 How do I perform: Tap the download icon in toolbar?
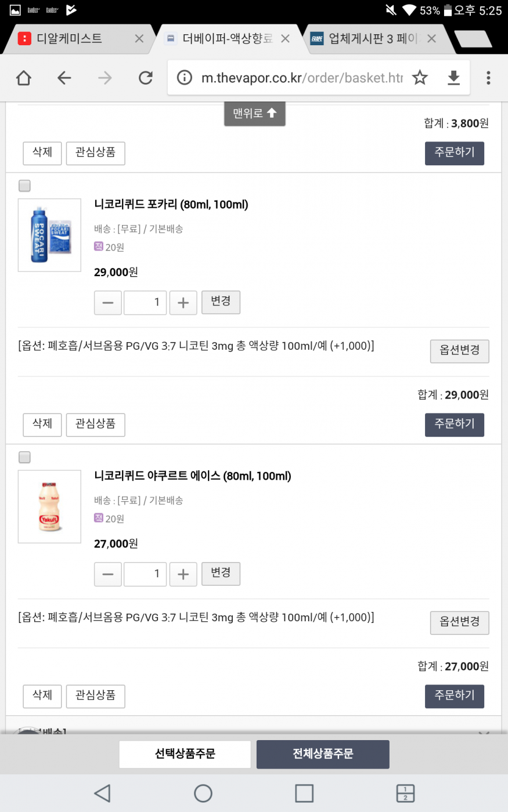453,78
